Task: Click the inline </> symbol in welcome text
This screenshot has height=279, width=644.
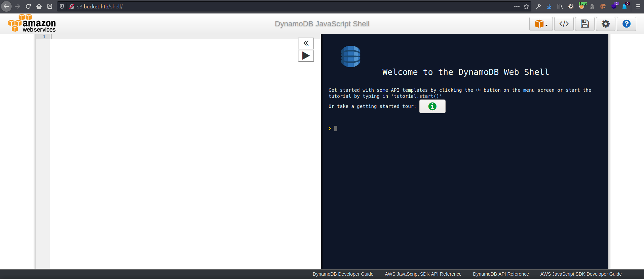Action: tap(478, 90)
